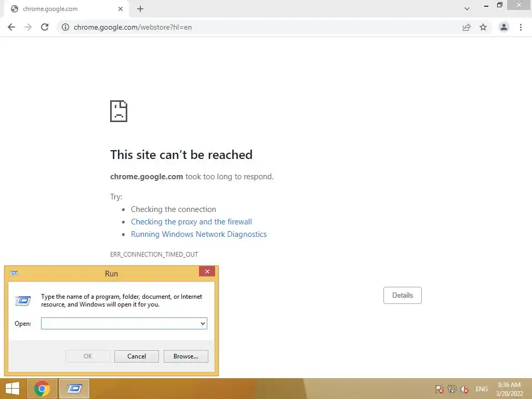The image size is (532, 399).
Task: Open the tab search chevron
Action: 467,9
